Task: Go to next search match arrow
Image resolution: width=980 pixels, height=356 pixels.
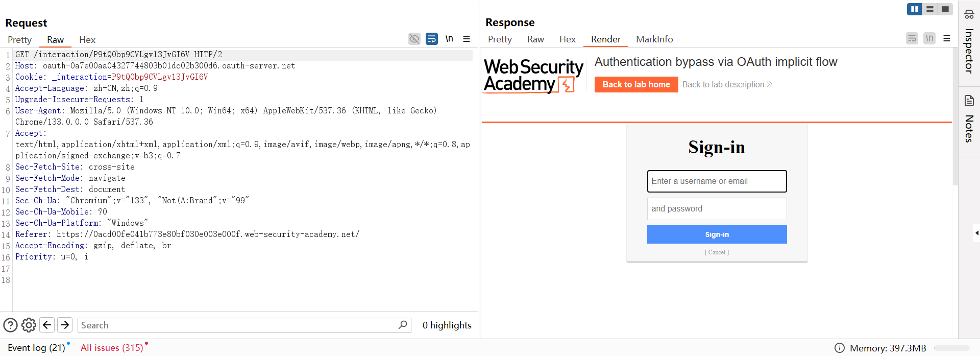Action: (x=65, y=325)
